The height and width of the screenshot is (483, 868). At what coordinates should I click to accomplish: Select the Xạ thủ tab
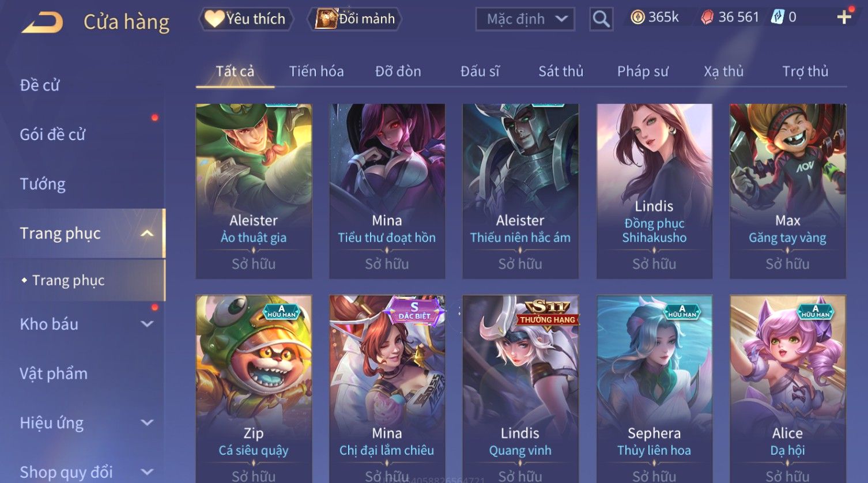pos(723,71)
